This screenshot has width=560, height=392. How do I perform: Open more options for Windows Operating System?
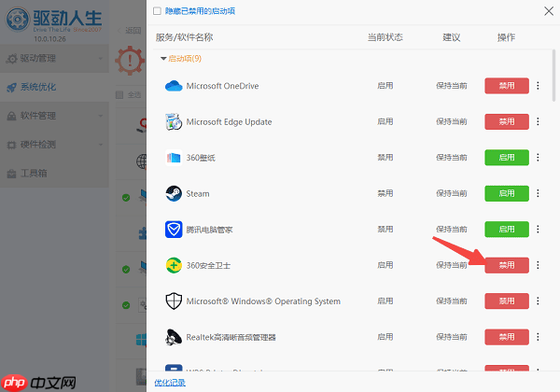[x=538, y=301]
